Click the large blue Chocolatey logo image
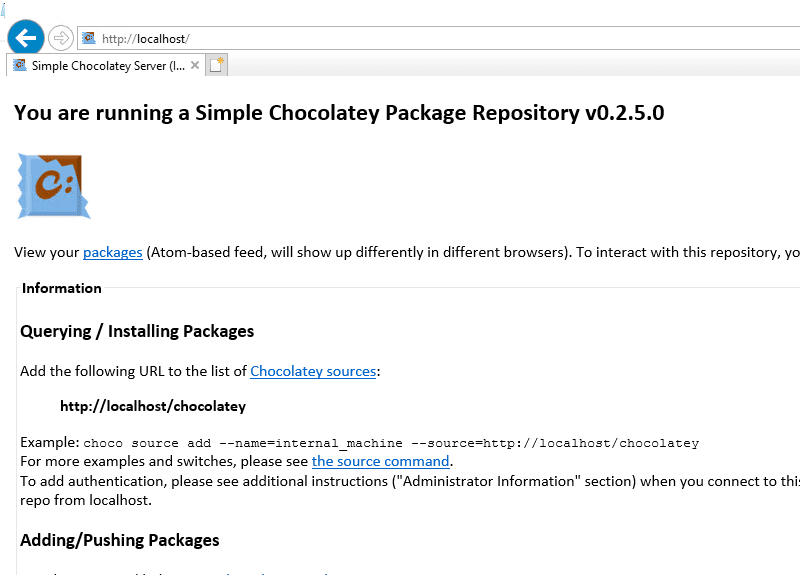 click(x=54, y=186)
